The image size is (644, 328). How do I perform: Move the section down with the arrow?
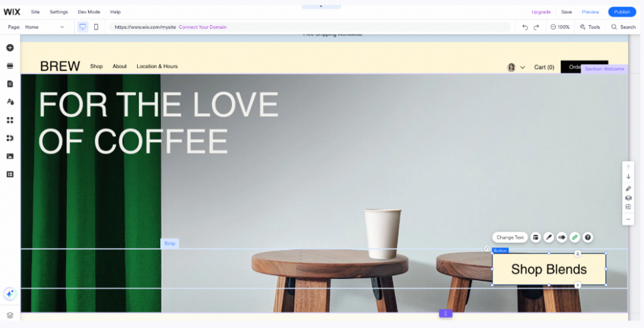[x=628, y=176]
